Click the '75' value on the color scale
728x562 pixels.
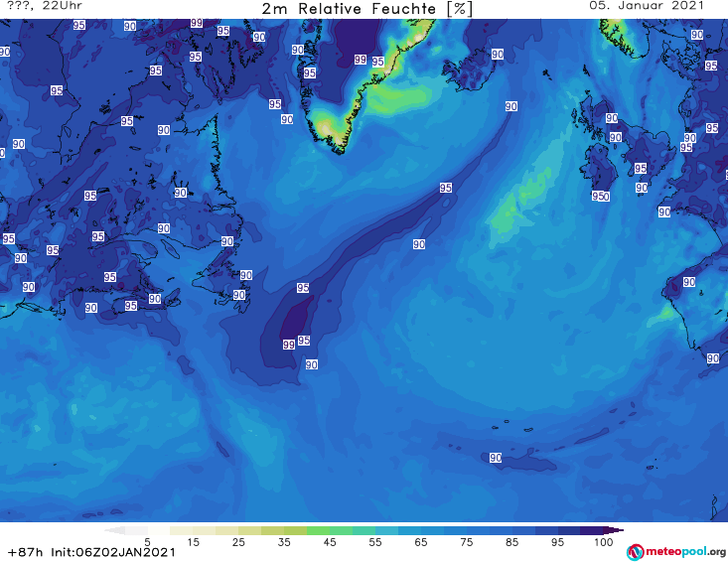[467, 542]
